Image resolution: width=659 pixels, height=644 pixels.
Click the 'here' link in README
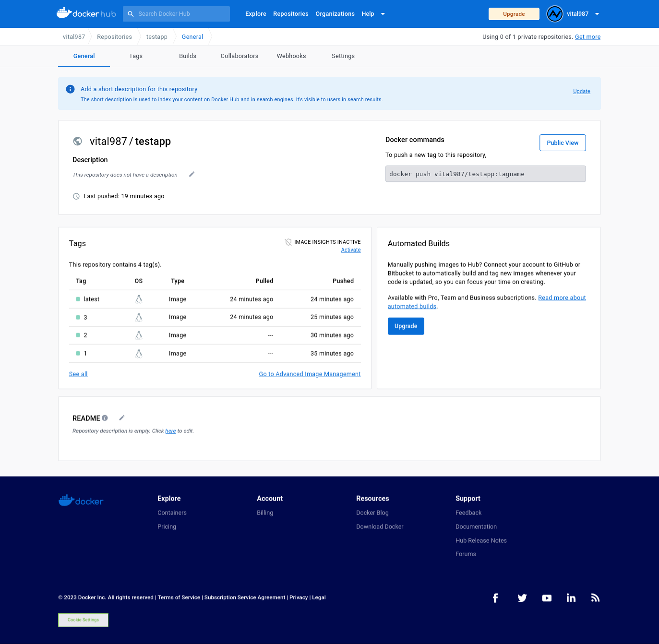tap(170, 431)
